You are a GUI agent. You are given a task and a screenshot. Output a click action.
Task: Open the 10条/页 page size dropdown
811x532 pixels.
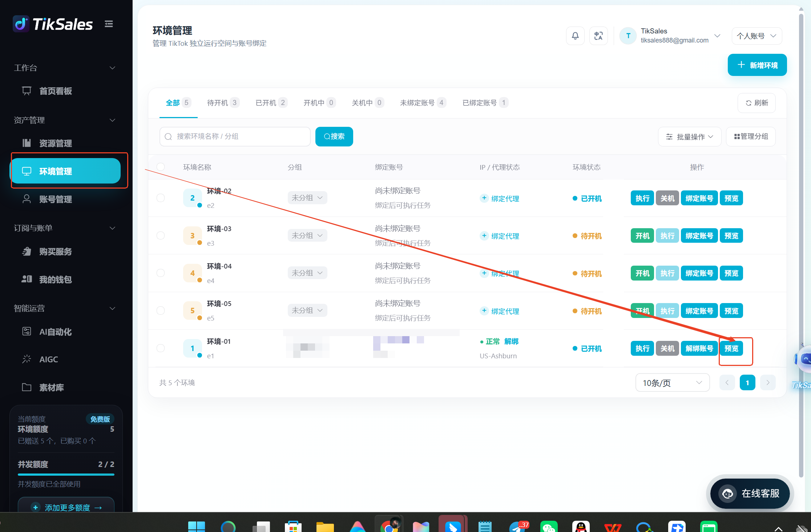pyautogui.click(x=672, y=383)
